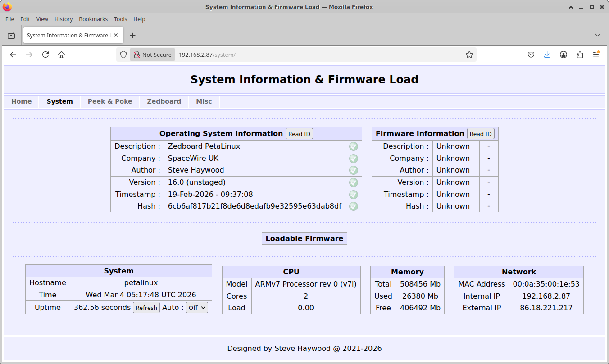Click the address bar URL field
Viewport: 609px width, 364px height.
[315, 55]
